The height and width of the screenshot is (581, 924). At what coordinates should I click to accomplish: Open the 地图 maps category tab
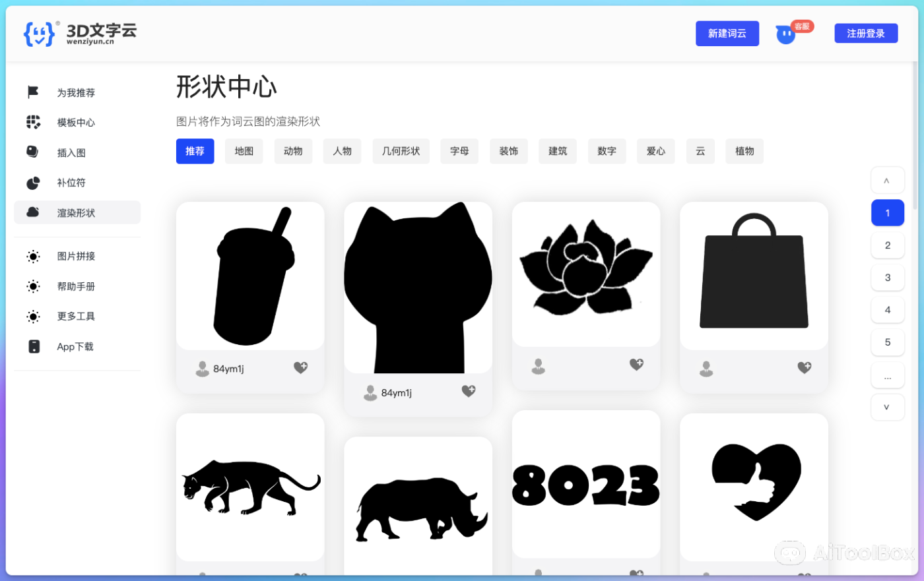tap(244, 151)
